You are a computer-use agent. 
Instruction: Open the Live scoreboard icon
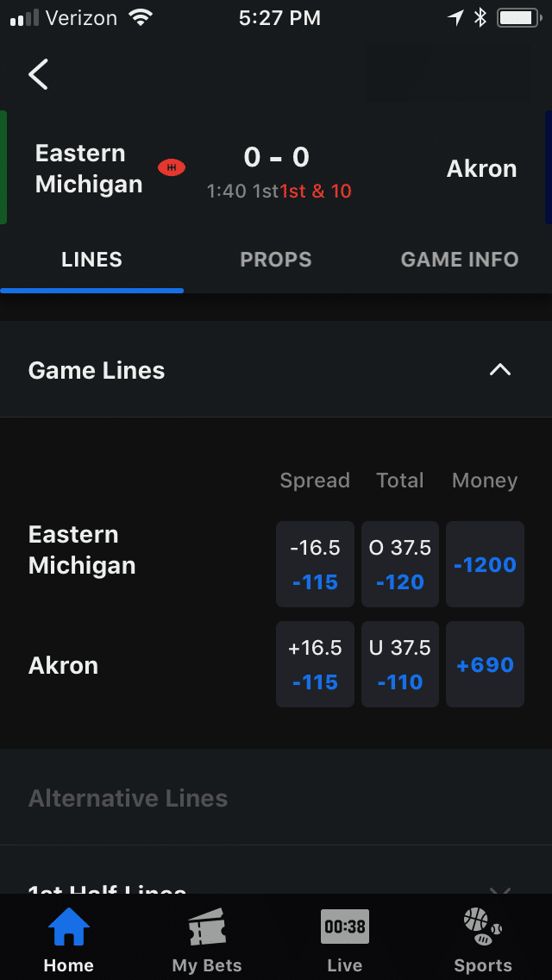(x=344, y=927)
